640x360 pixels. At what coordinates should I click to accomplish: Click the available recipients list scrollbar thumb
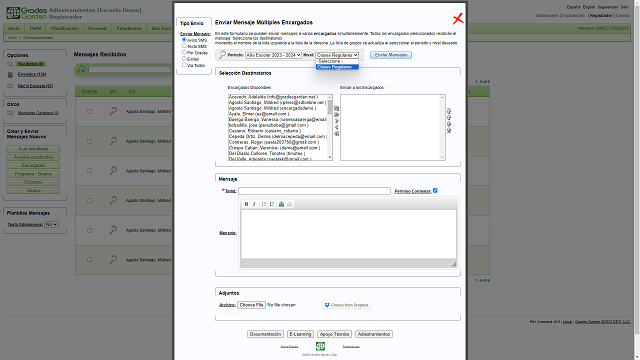(330, 107)
